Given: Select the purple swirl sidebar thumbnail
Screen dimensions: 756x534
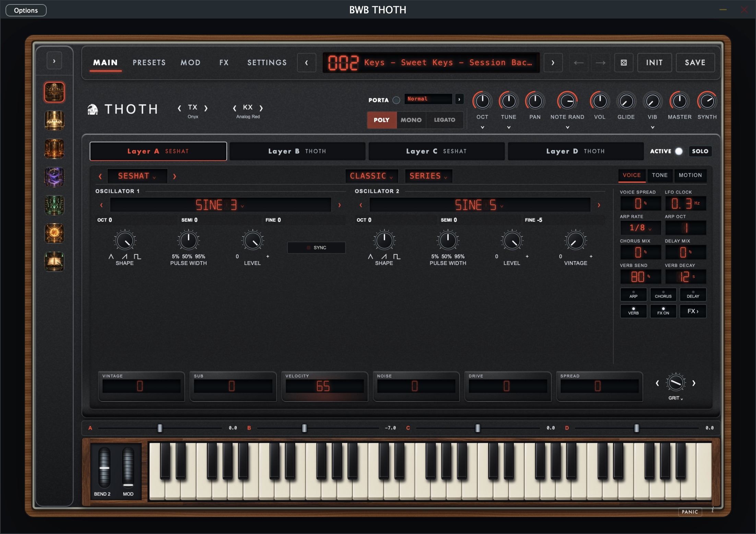Looking at the screenshot, I should (54, 177).
